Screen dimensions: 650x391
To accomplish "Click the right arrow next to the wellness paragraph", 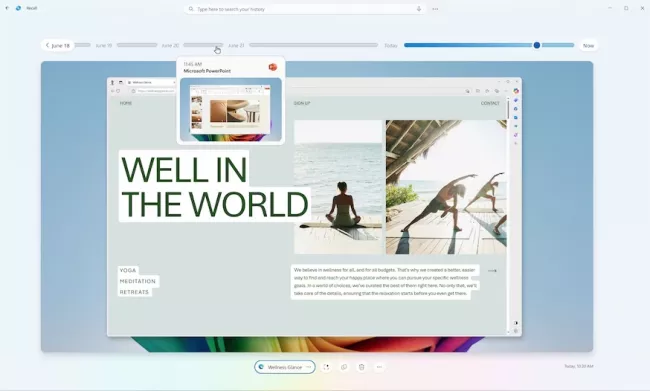I will (x=492, y=271).
